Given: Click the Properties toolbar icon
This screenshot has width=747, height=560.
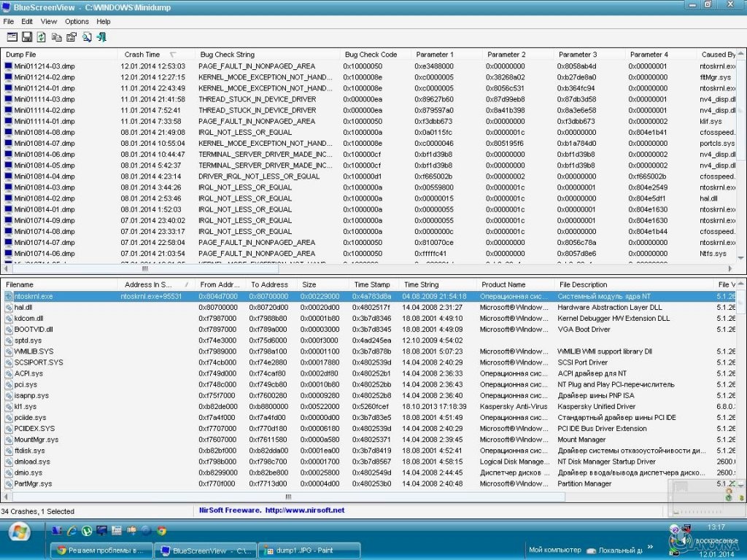Looking at the screenshot, I should 71,37.
